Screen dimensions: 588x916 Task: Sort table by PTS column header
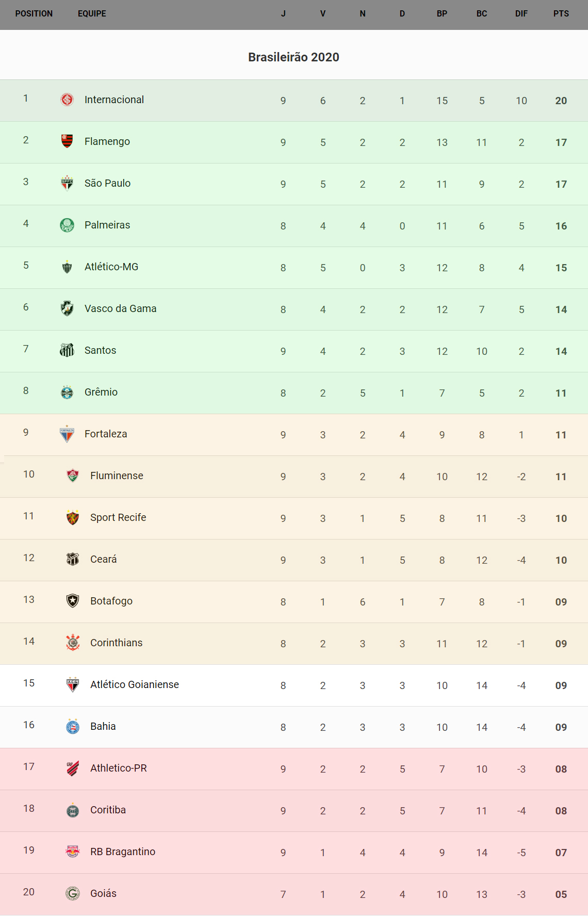(561, 14)
